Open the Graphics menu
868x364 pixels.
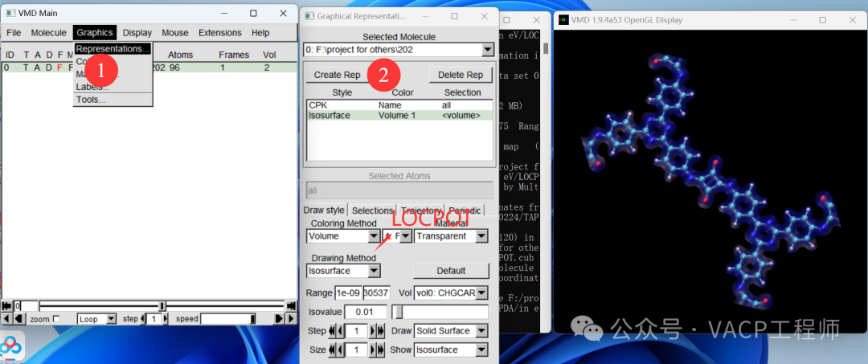pyautogui.click(x=95, y=33)
